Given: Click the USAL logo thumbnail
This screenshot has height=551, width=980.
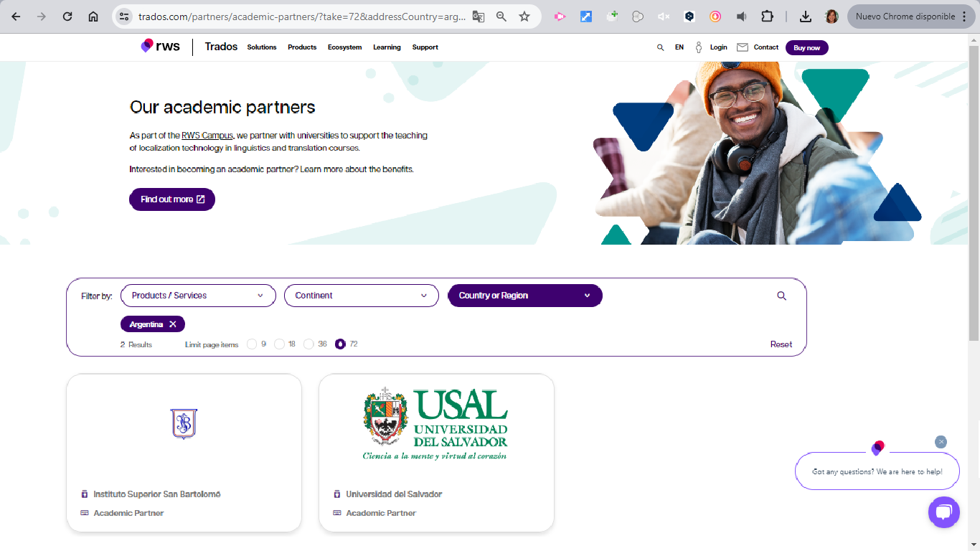Looking at the screenshot, I should 435,423.
